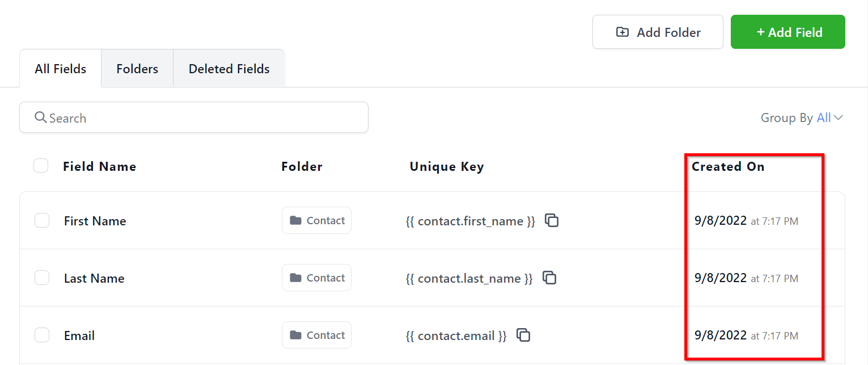Click folder icon in Email row
This screenshot has height=365, width=868.
click(295, 335)
